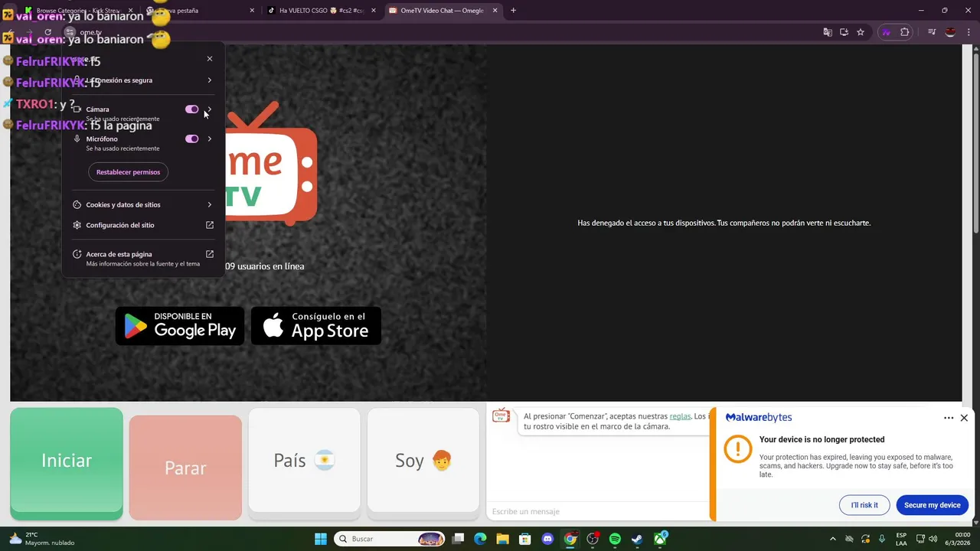The height and width of the screenshot is (551, 980).
Task: Open File Explorer from taskbar
Action: (x=502, y=539)
